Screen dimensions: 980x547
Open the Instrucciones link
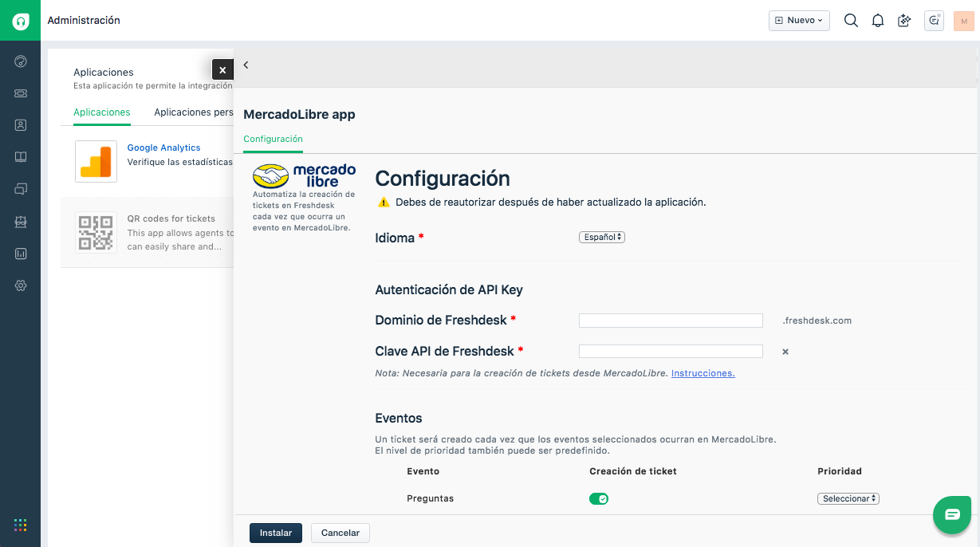[703, 373]
